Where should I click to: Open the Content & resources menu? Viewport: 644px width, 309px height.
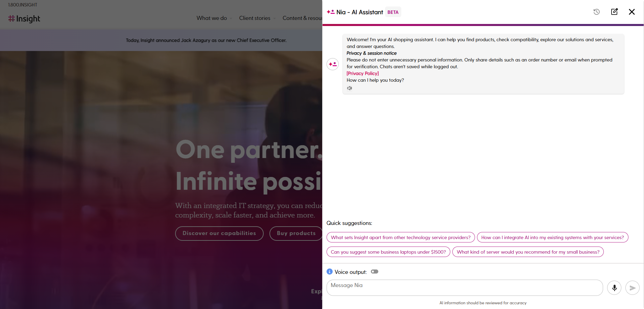click(302, 18)
